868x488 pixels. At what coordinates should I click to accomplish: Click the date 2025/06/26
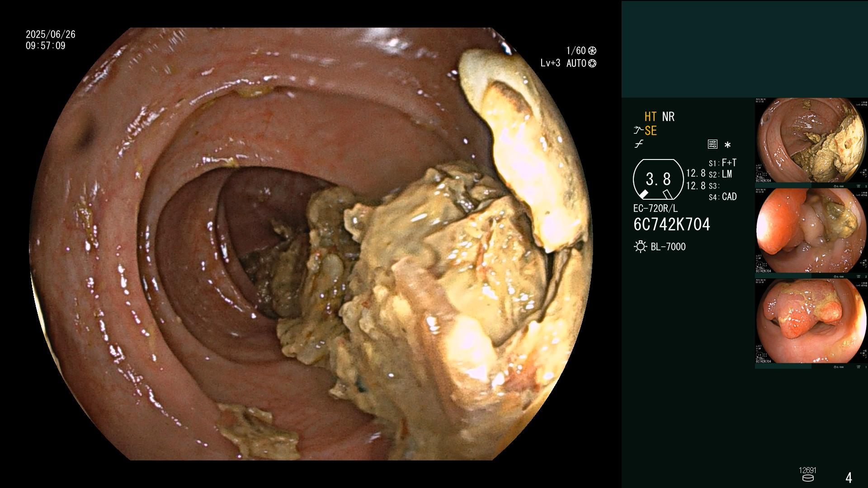click(x=51, y=34)
